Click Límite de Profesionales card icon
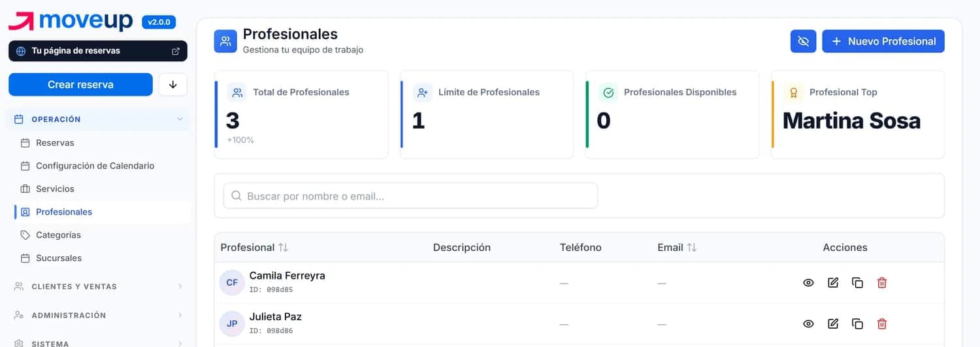 point(422,92)
